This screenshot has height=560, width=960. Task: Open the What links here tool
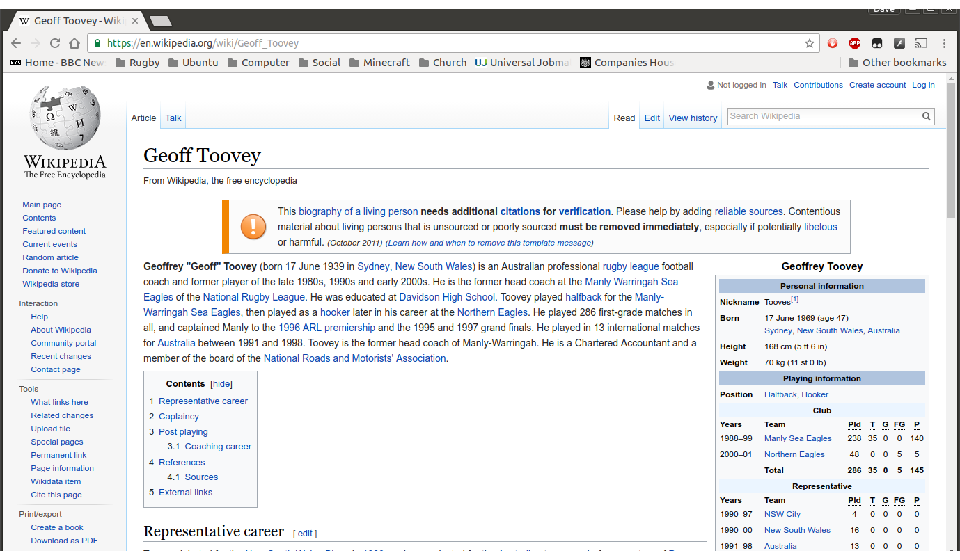pos(59,402)
